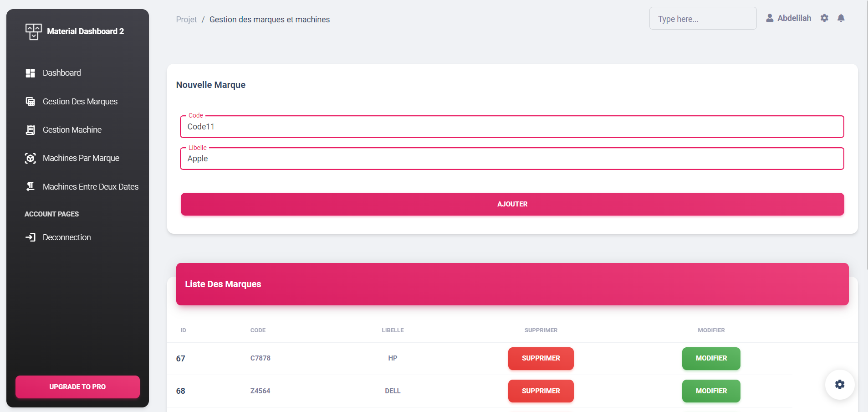Click the Projet breadcrumb link

[x=186, y=20]
